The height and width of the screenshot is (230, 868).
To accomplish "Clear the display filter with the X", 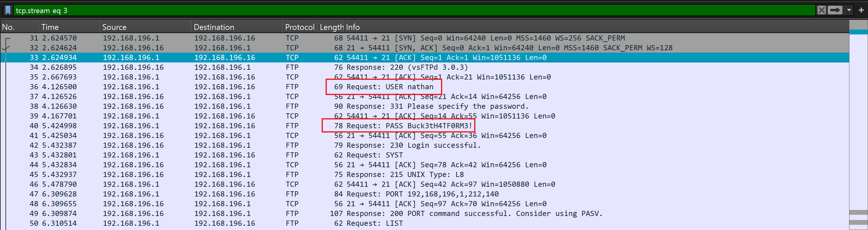I will point(821,10).
